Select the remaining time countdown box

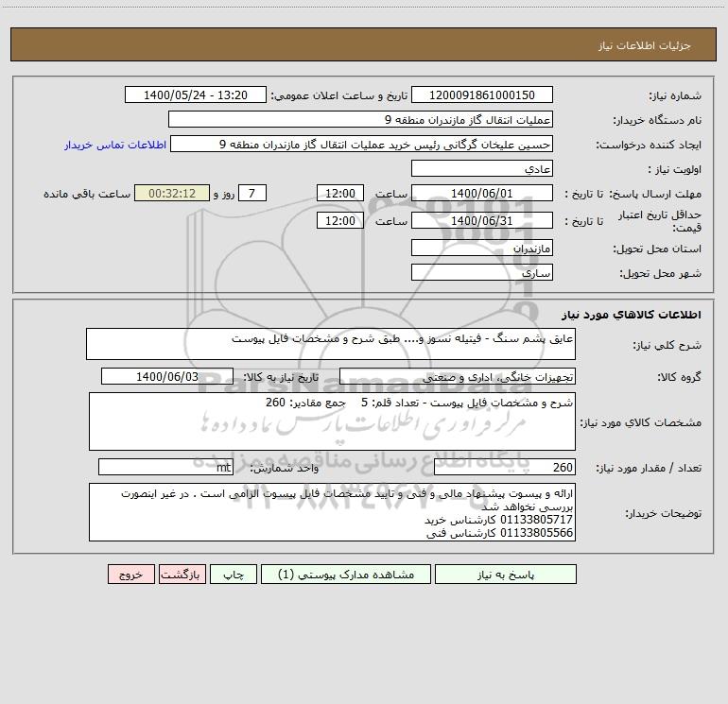pyautogui.click(x=172, y=193)
